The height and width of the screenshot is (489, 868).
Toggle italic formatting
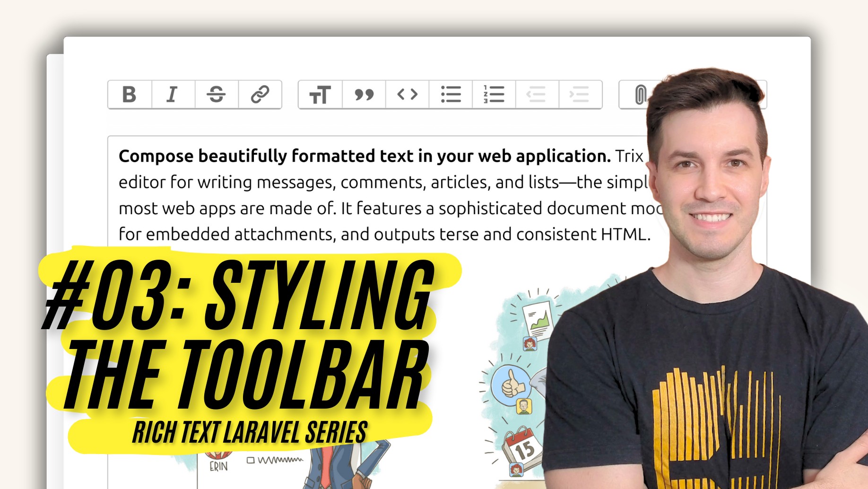point(173,95)
